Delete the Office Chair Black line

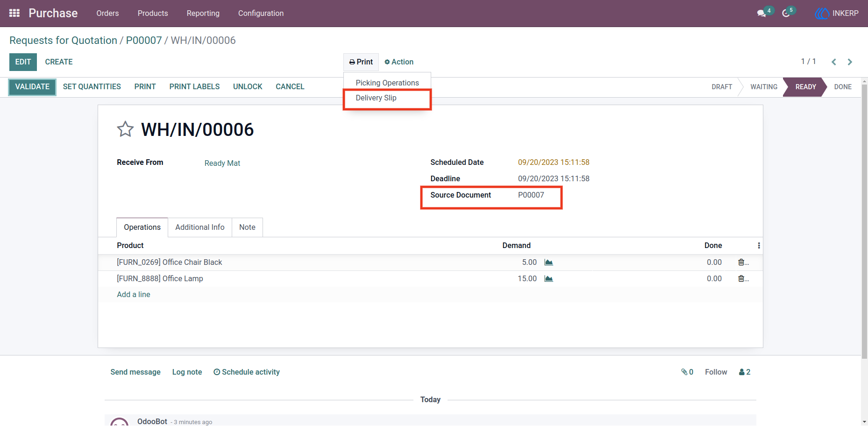(x=742, y=263)
